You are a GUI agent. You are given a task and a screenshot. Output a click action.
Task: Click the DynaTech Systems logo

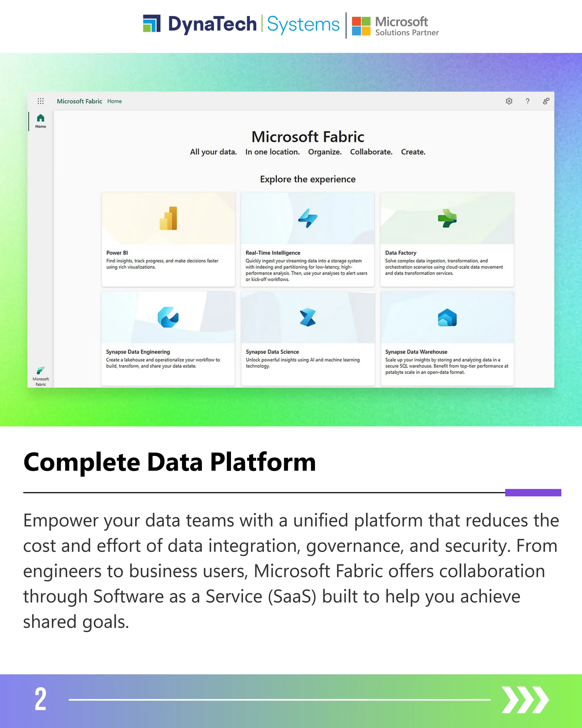(x=241, y=24)
